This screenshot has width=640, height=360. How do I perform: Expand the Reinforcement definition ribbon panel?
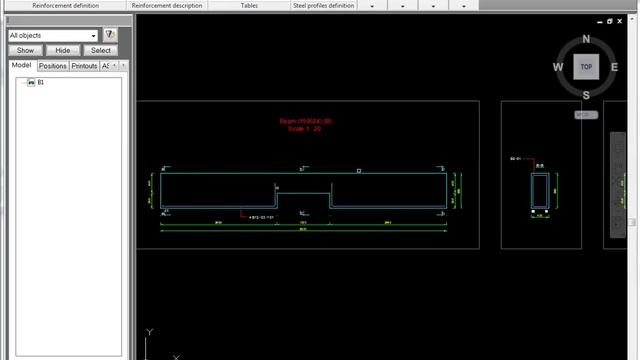pyautogui.click(x=65, y=6)
